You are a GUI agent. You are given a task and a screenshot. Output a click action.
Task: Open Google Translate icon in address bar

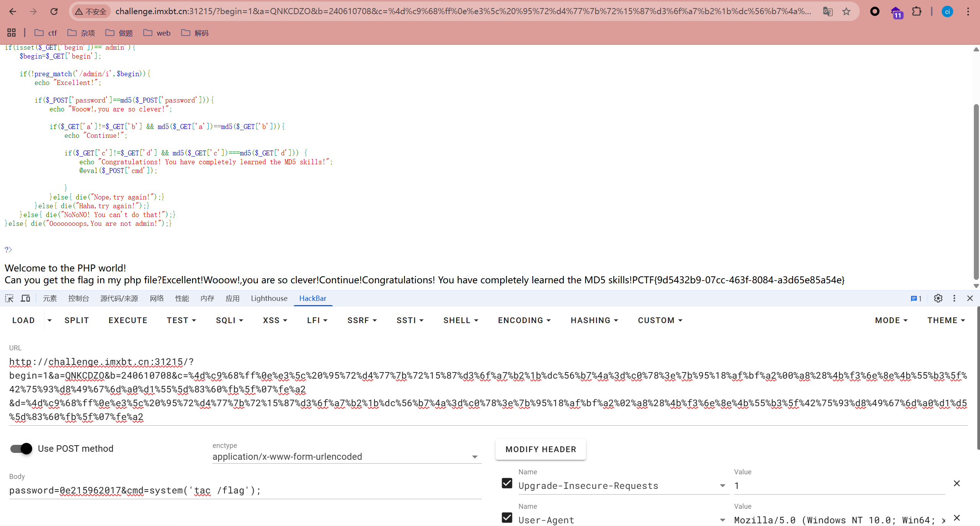828,11
